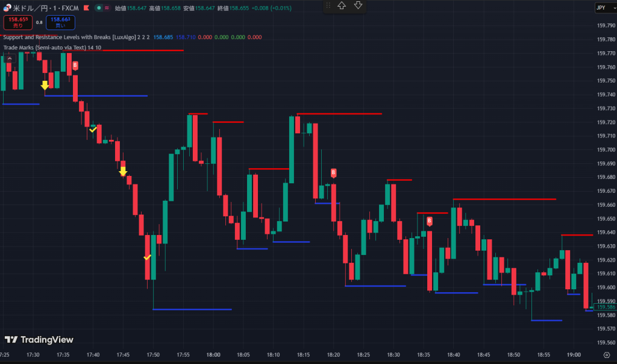Toggle the green market status indicator

[98, 8]
